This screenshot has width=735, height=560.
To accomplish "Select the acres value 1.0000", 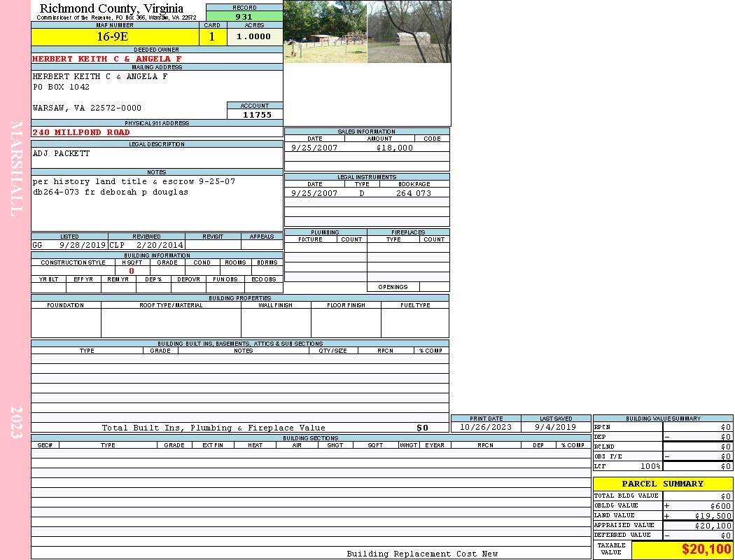I will (x=254, y=37).
